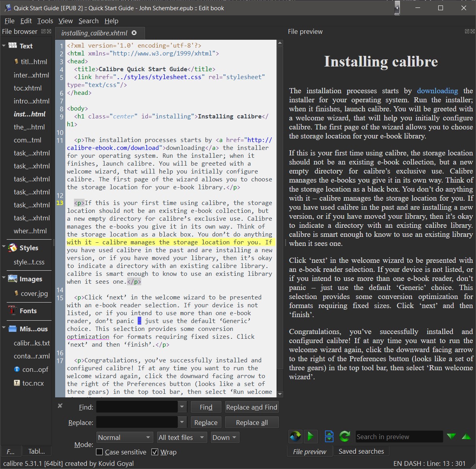Click the cover marker icon beside cover.jpg
The image size is (476, 469).
[16, 293]
